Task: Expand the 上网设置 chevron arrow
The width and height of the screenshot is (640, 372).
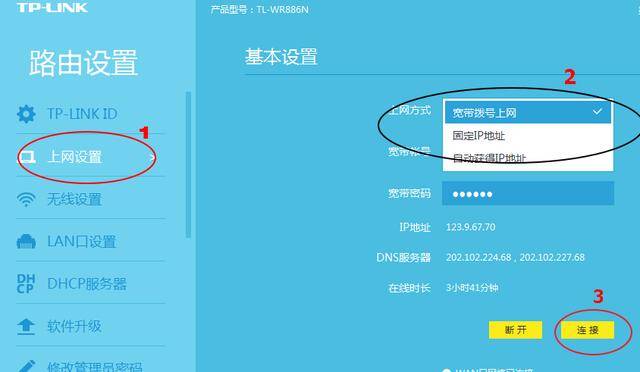Action: point(152,157)
